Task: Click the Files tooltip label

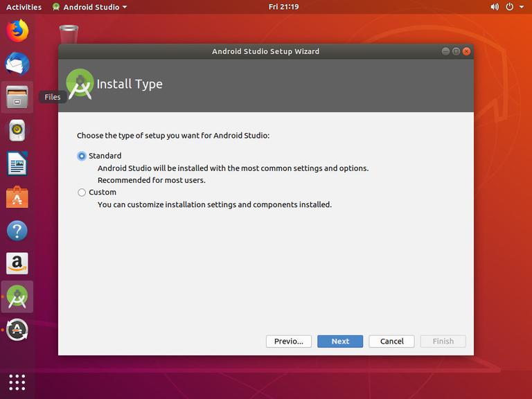Action: (x=53, y=97)
